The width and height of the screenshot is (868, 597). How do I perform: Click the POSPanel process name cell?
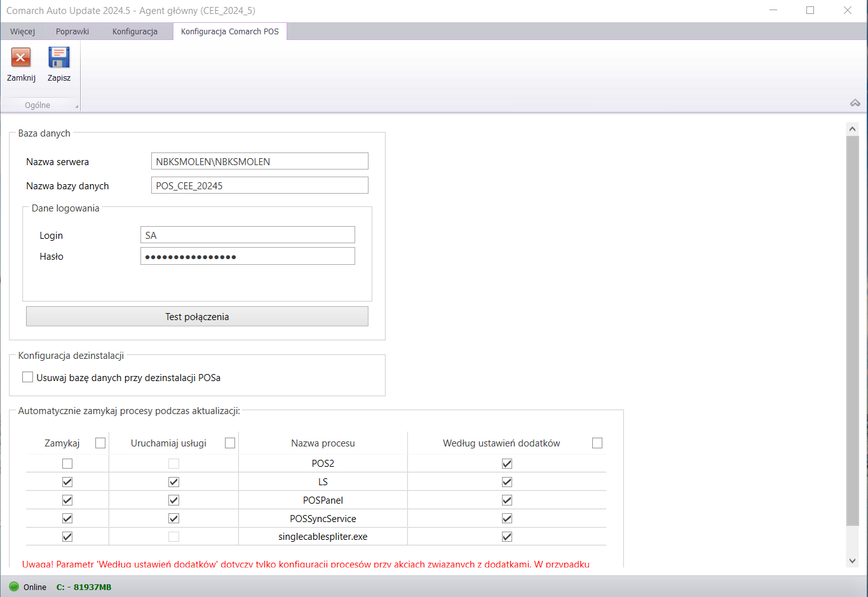click(x=323, y=500)
